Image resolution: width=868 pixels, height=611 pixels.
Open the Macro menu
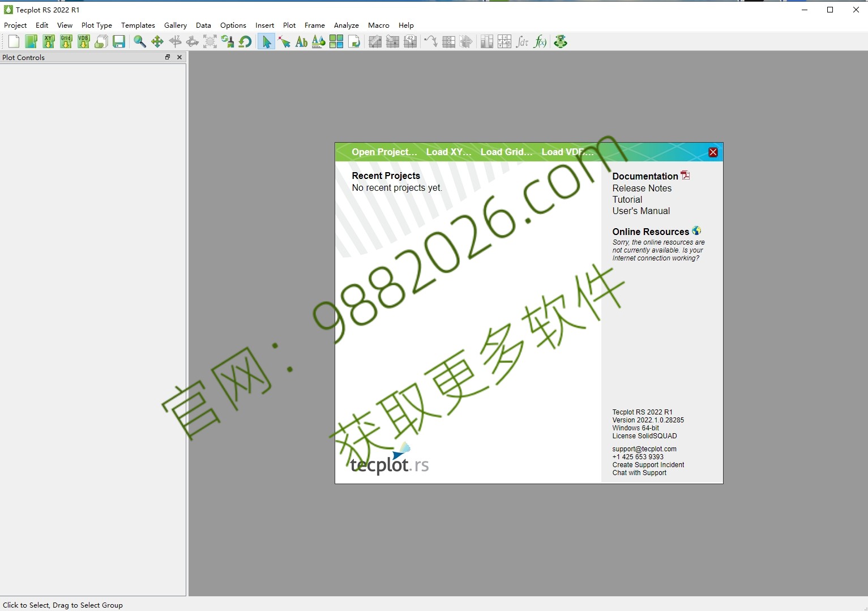click(379, 25)
